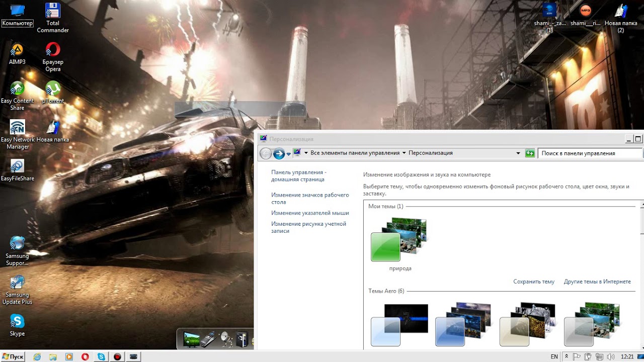The width and height of the screenshot is (644, 362).
Task: Go back in the Персонализация window
Action: point(266,153)
